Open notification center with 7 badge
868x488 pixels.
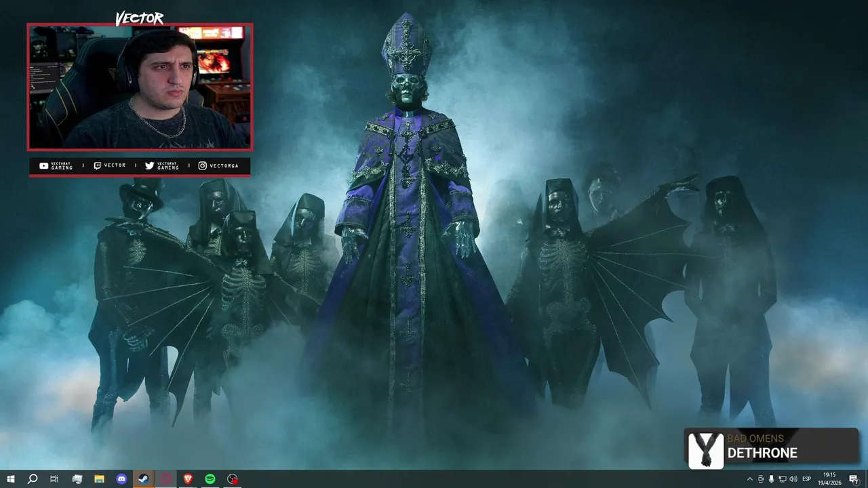(854, 479)
